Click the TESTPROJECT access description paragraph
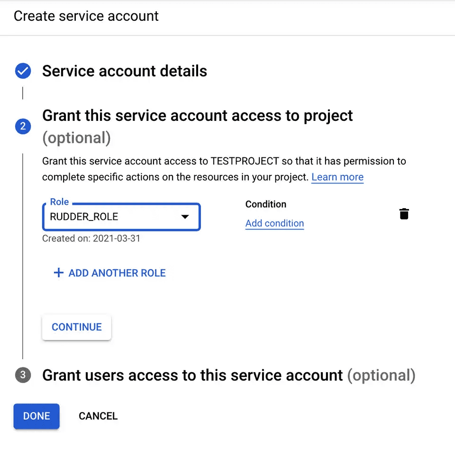 (224, 169)
